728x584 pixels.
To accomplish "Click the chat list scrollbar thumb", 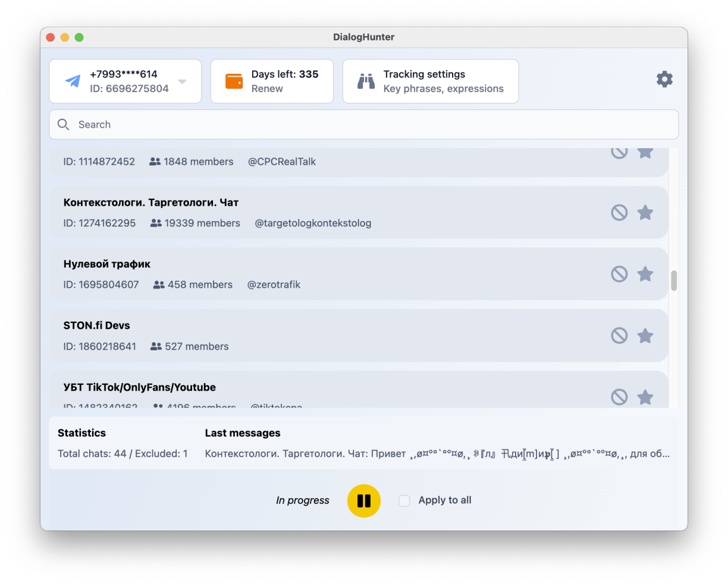I will [x=674, y=281].
